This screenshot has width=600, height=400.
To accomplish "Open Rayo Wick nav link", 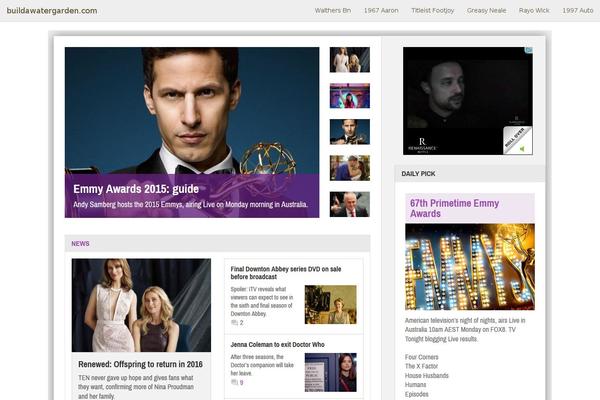I will tap(534, 11).
